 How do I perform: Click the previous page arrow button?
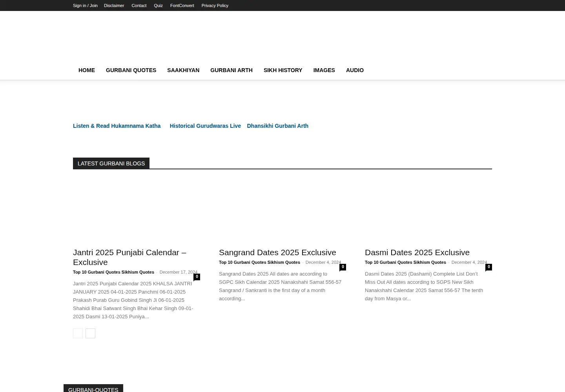[x=78, y=333]
